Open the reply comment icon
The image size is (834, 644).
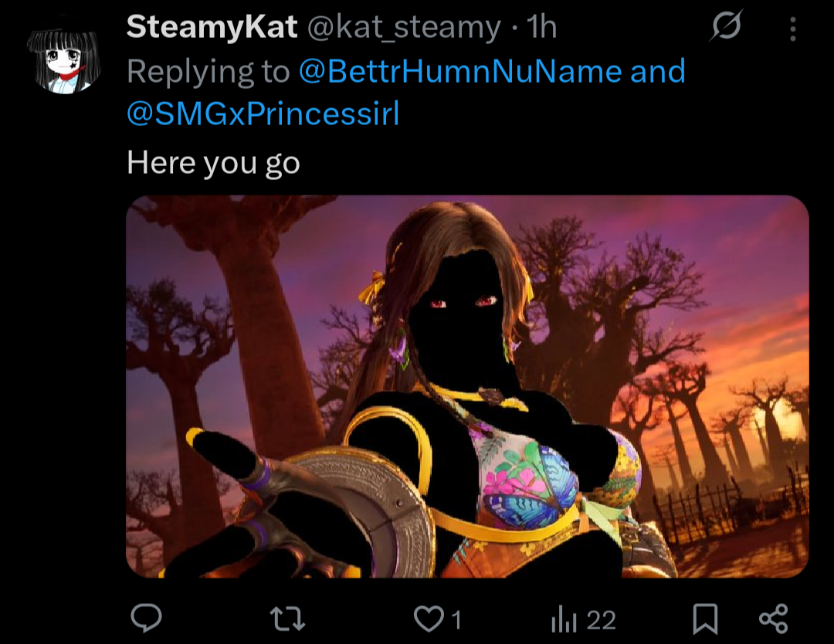point(146,618)
